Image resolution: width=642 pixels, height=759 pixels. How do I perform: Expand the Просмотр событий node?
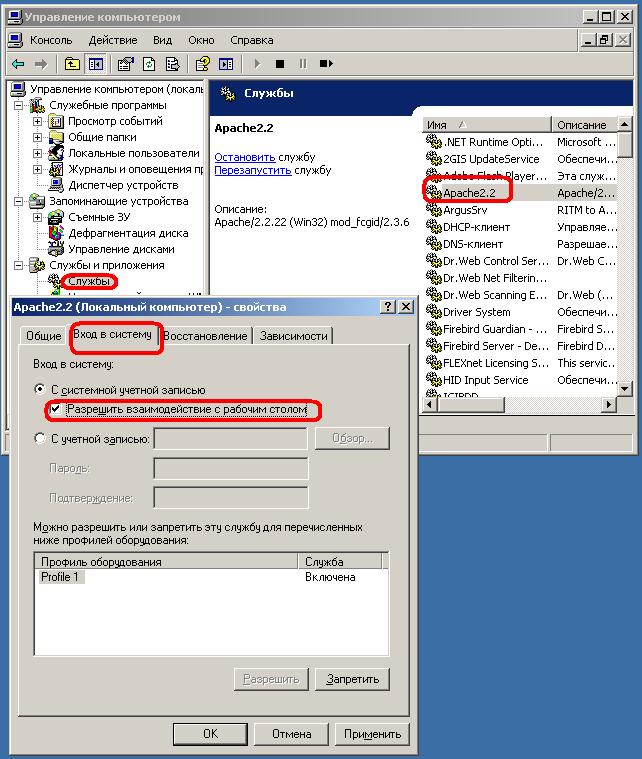pyautogui.click(x=37, y=121)
